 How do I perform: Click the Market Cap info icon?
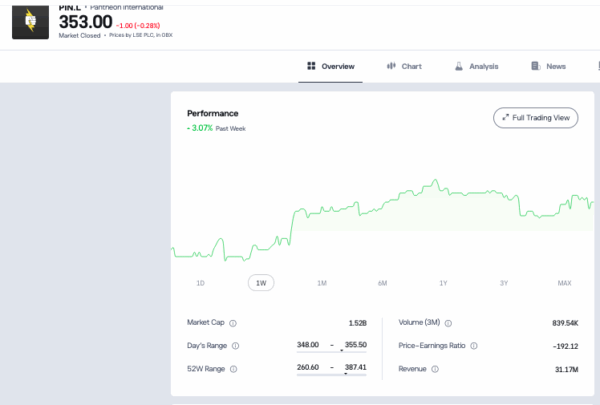(233, 323)
